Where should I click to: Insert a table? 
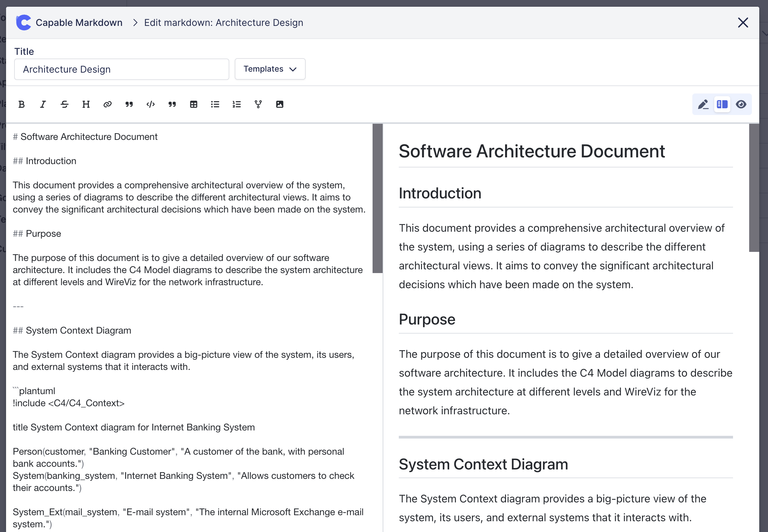(x=193, y=104)
